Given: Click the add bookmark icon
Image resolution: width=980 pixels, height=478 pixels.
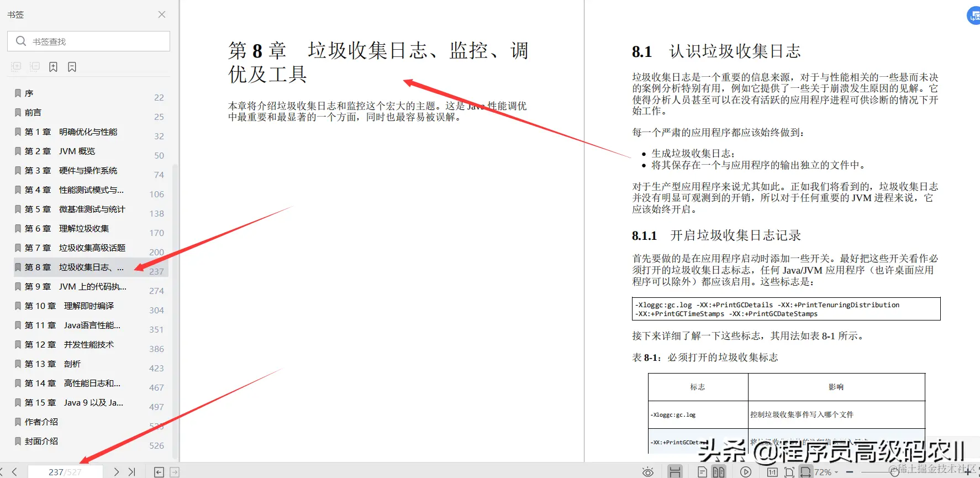Looking at the screenshot, I should click(53, 67).
